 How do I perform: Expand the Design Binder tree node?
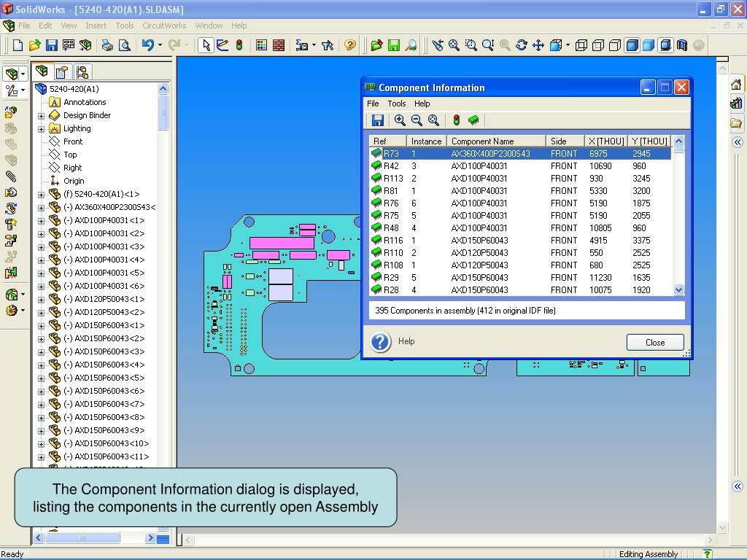point(41,116)
